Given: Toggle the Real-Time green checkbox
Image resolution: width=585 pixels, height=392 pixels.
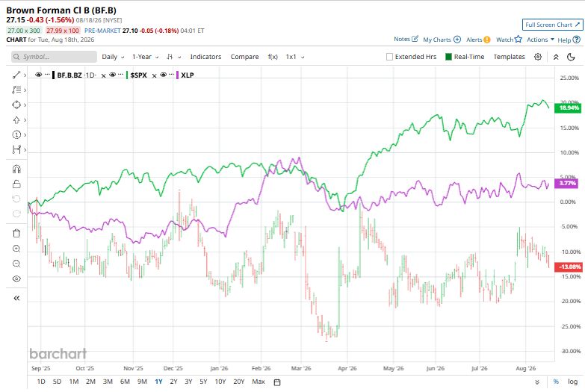Looking at the screenshot, I should pos(448,57).
